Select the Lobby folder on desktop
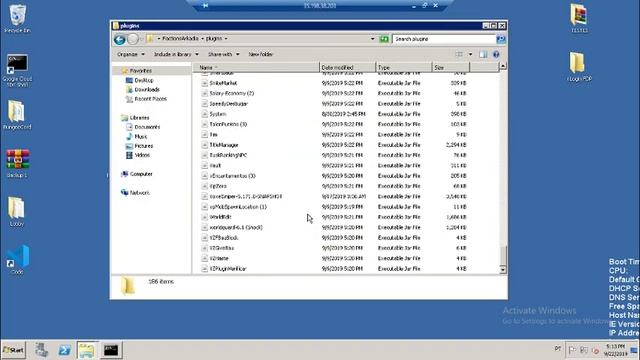Viewport: 640px width, 360px height. (x=16, y=211)
